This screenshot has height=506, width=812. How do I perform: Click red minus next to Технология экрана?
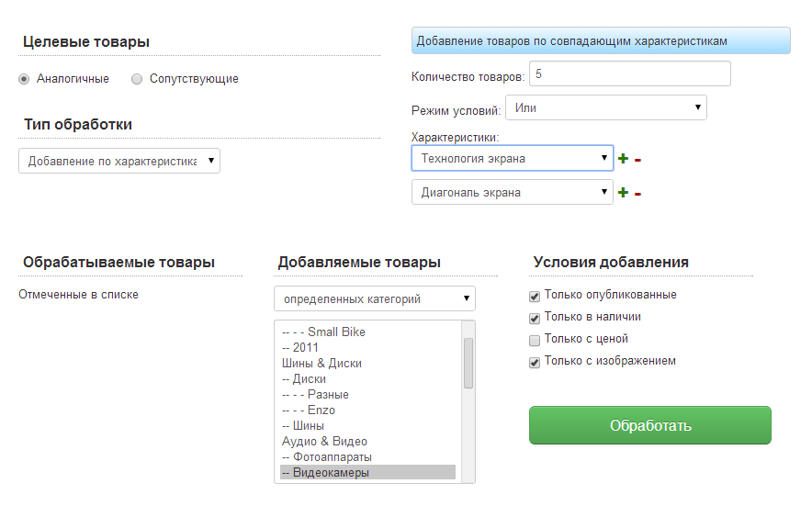pos(637,160)
